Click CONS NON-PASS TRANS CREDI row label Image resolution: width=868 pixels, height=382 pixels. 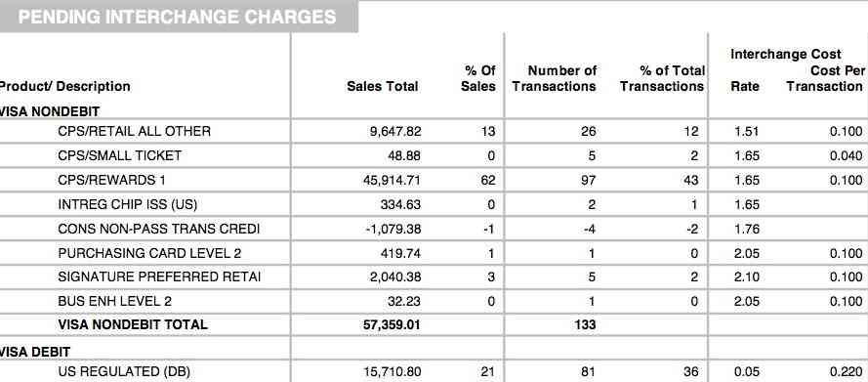tap(159, 229)
